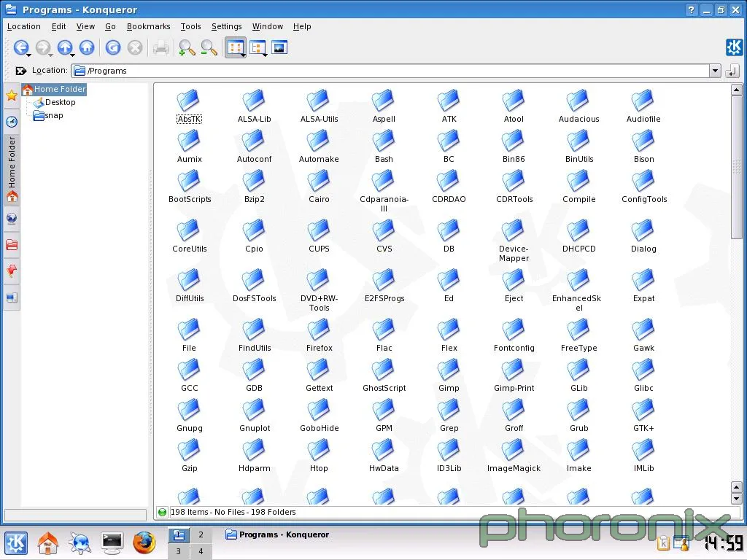Open History sidebar clock tab
This screenshot has height=560, width=747.
(12, 122)
